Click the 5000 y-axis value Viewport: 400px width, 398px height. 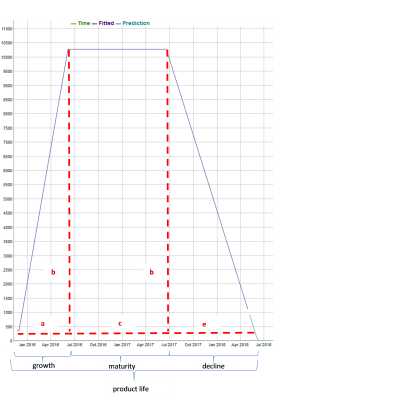pos(8,199)
